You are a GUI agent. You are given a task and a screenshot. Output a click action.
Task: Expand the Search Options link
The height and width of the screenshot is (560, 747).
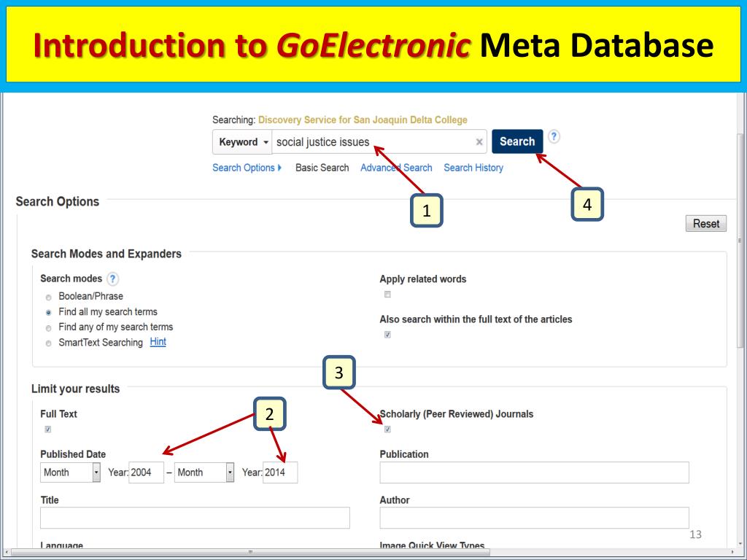click(x=247, y=168)
